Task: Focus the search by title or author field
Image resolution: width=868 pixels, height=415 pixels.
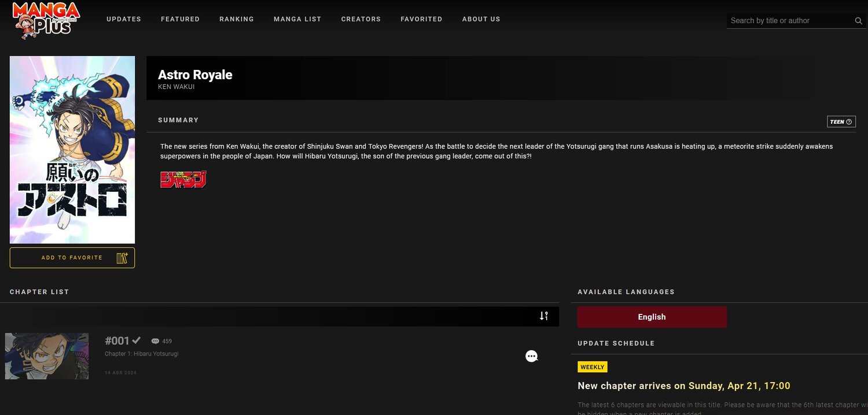Action: (790, 21)
